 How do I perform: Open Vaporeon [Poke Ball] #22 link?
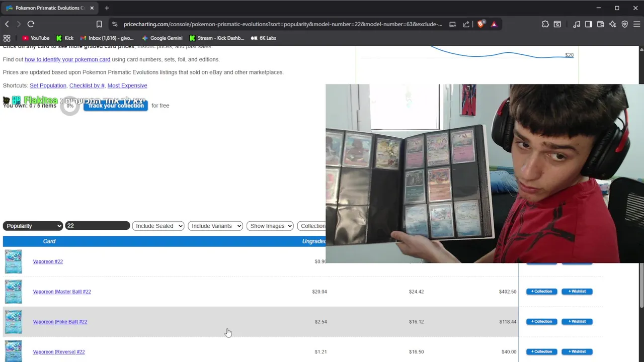[x=60, y=322]
